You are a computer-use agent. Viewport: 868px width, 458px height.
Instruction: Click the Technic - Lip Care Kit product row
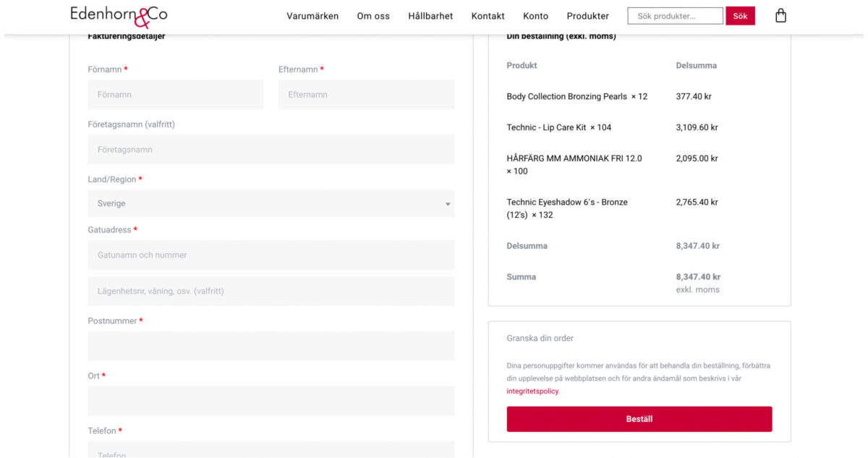coord(559,128)
